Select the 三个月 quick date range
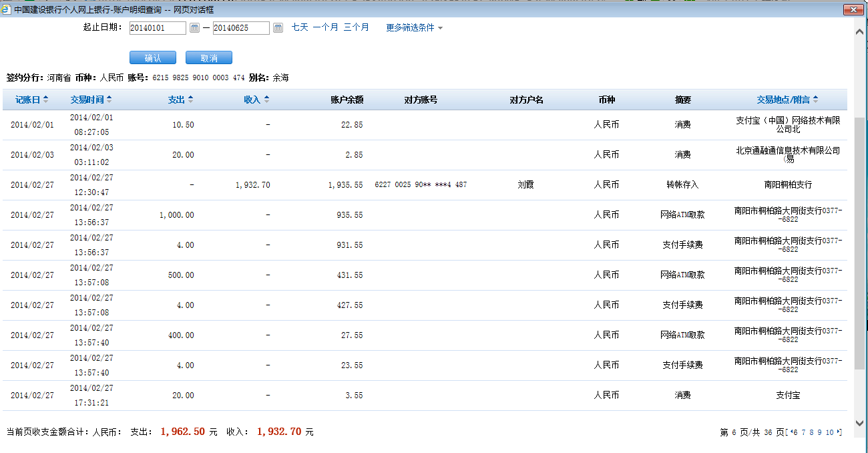Viewport: 868px width, 453px height. point(357,27)
